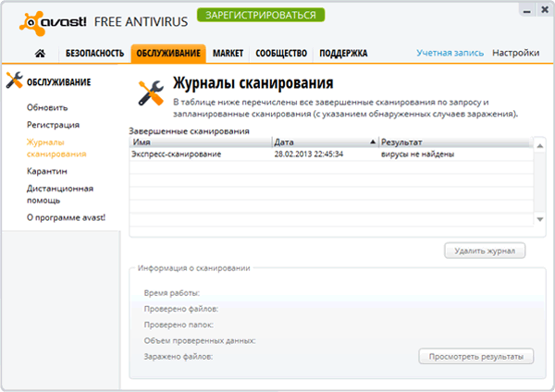The image size is (555, 392).
Task: Click the вирусы не найдены result cell
Action: [418, 154]
